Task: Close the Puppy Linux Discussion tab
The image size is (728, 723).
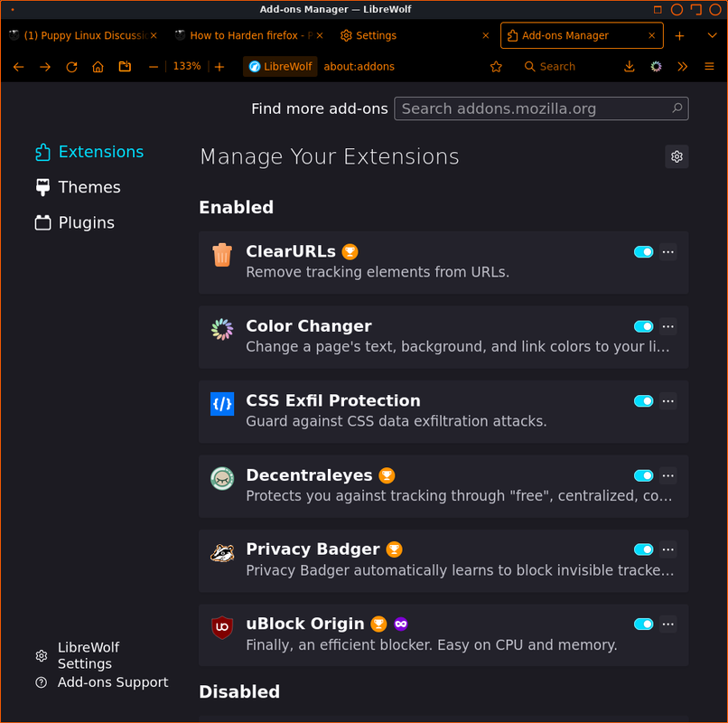Action: tap(154, 35)
